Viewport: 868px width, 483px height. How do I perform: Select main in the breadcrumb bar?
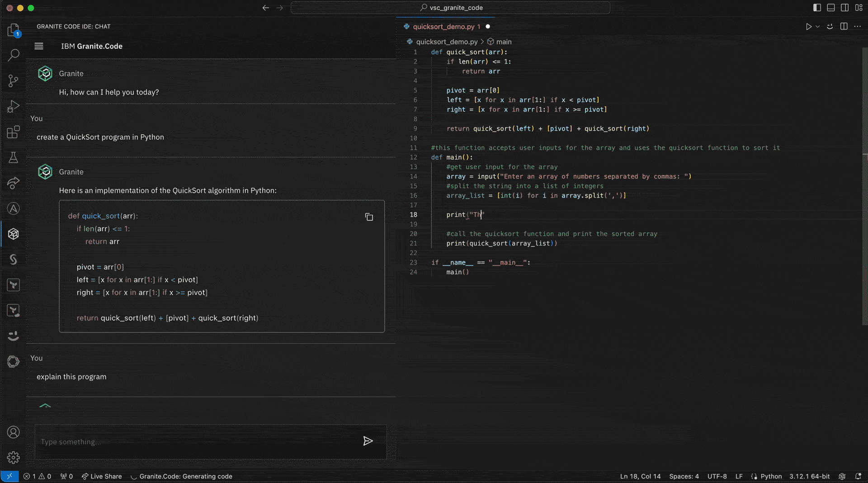pyautogui.click(x=504, y=41)
